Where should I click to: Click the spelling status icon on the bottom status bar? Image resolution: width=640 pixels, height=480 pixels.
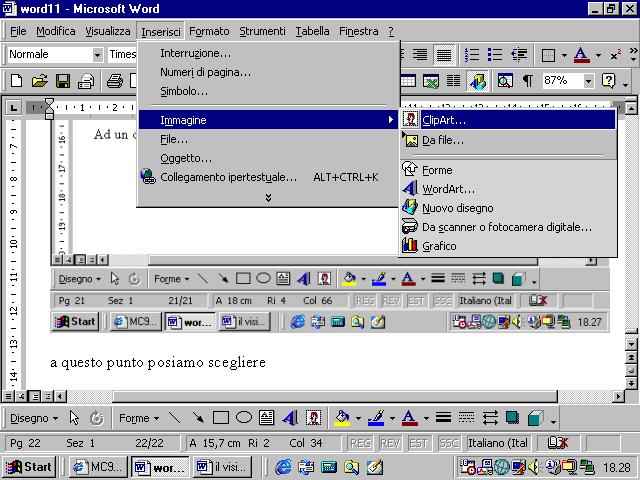[557, 443]
